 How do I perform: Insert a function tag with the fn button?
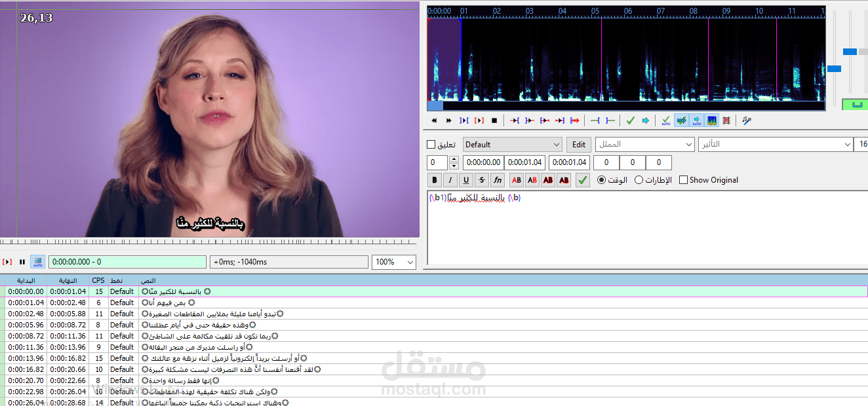tap(498, 179)
